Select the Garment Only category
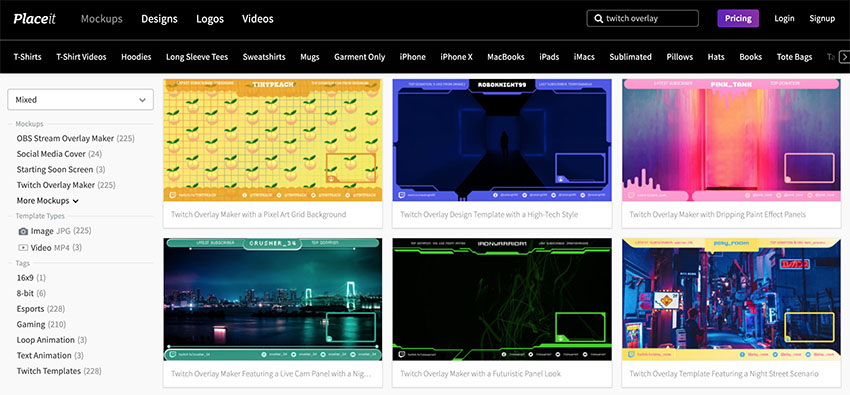 [359, 57]
